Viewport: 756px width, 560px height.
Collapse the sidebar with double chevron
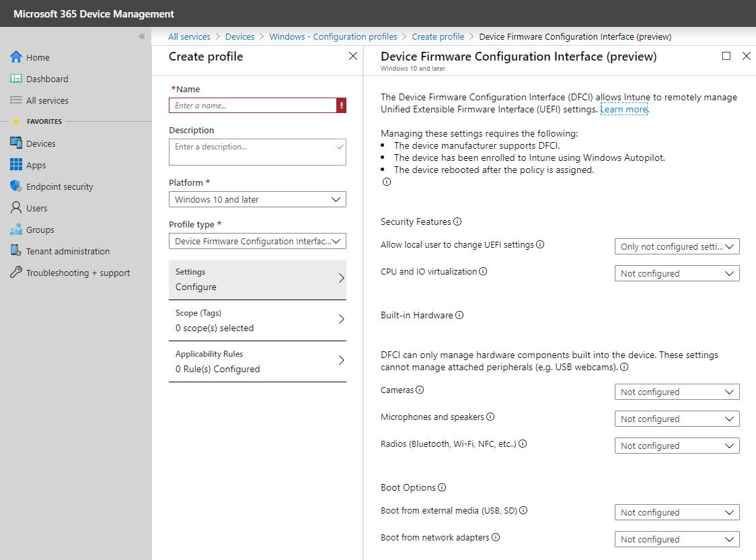point(142,36)
